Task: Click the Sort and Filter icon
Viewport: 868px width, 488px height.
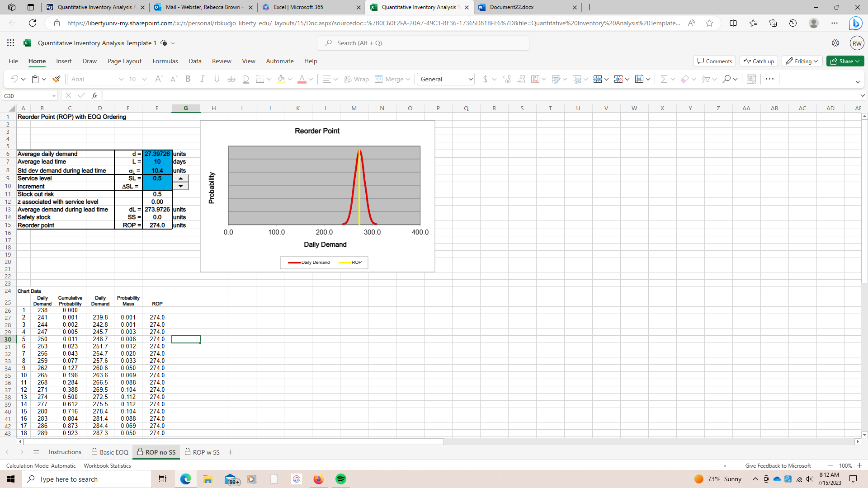Action: 706,79
